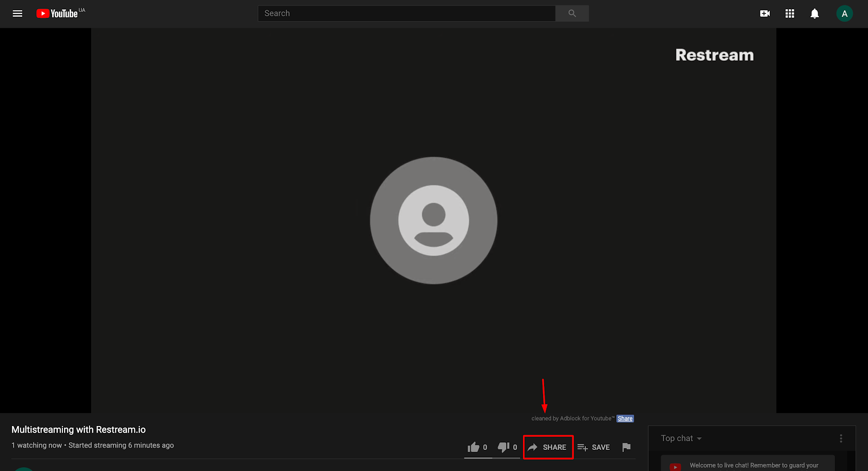Screen dimensions: 868x471
Task: Expand the Top chat dropdown
Action: tap(681, 438)
